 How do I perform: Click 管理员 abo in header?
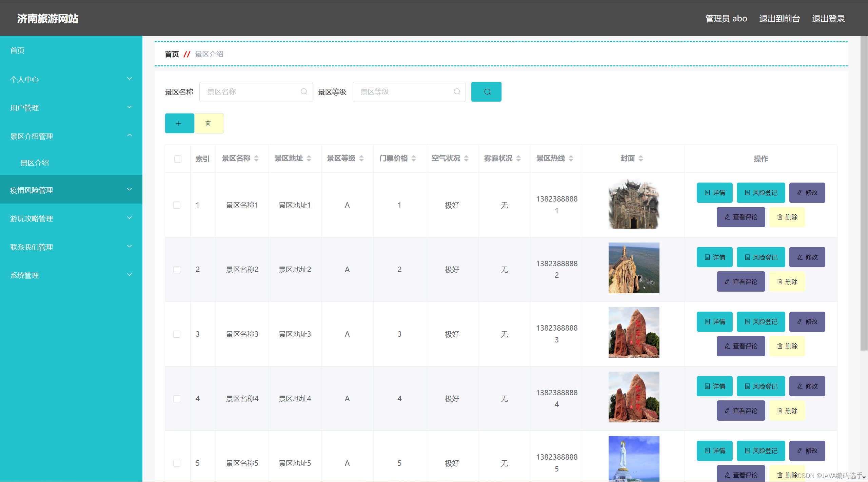coord(726,19)
